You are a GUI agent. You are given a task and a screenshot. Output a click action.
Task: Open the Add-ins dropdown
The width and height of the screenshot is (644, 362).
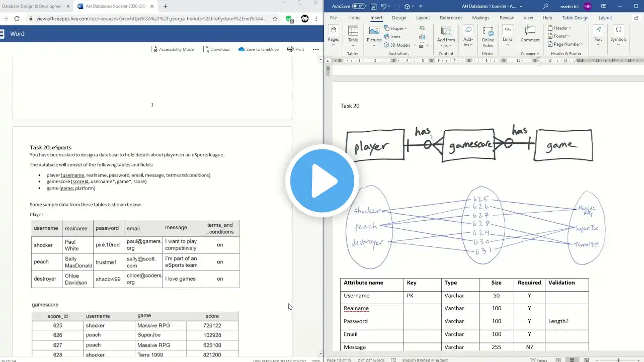[468, 36]
